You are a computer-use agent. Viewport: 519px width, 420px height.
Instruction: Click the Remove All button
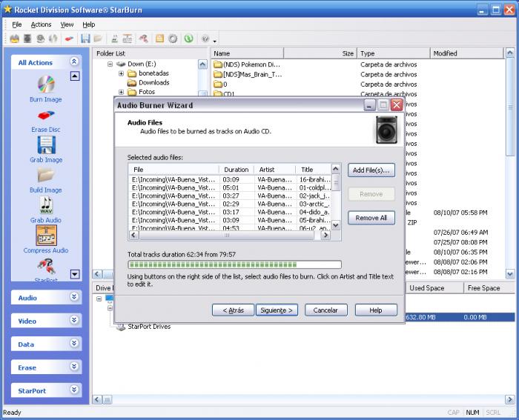[371, 218]
